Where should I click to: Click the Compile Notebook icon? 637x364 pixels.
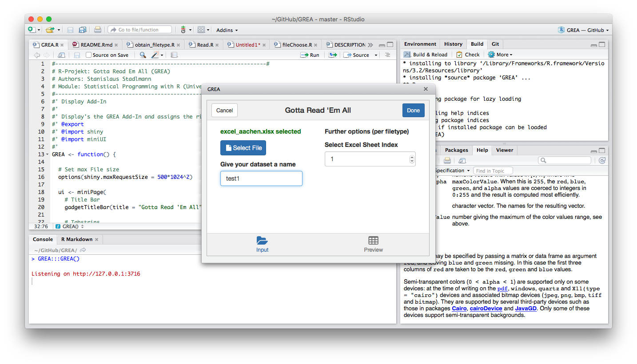click(x=174, y=55)
